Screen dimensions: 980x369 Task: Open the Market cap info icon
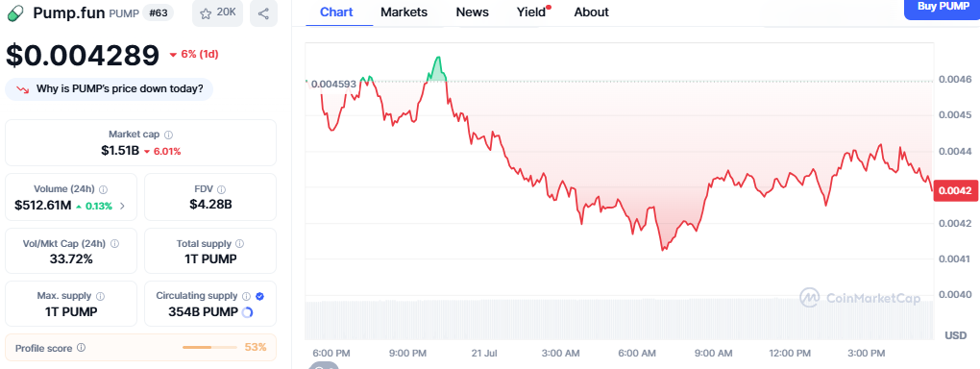tap(168, 135)
